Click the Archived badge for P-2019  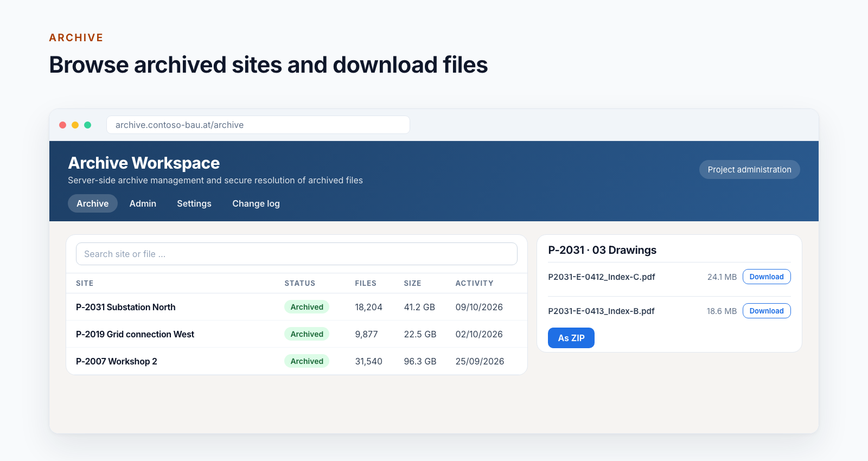307,334
